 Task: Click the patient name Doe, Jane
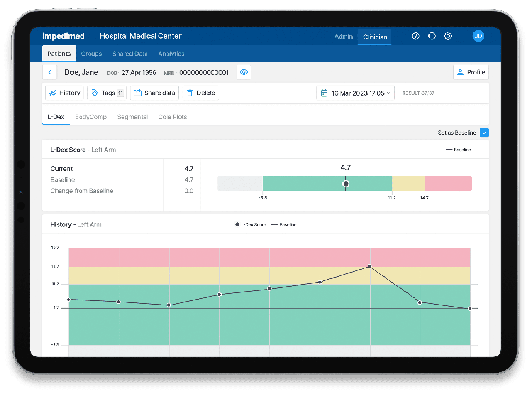coord(81,72)
